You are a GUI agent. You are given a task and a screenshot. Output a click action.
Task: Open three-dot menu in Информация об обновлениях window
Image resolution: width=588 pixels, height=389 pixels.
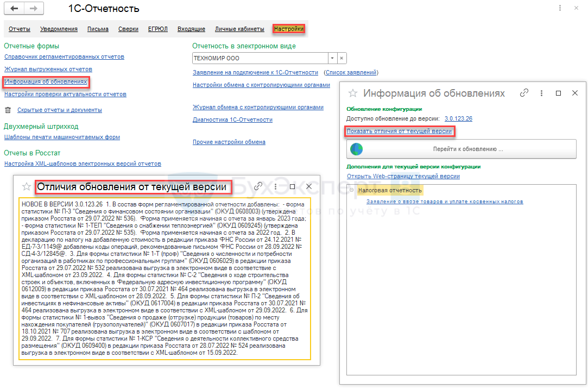pos(541,93)
